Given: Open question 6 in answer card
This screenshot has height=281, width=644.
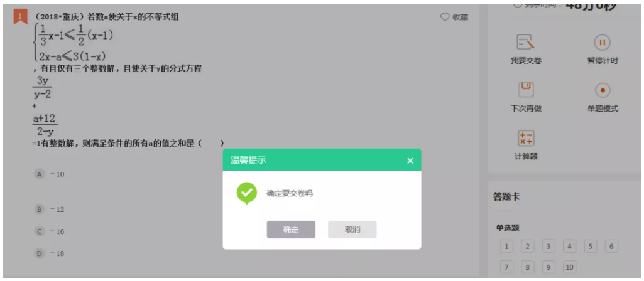Looking at the screenshot, I should tap(611, 247).
